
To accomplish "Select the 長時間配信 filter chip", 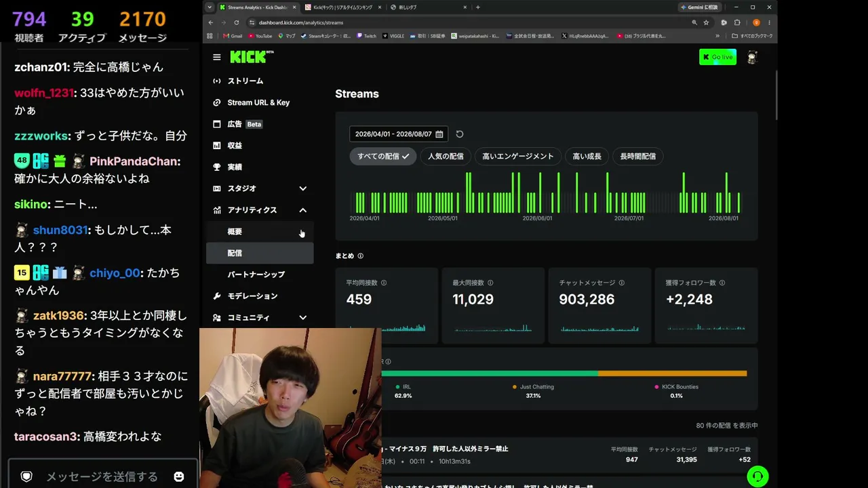I will 638,157.
